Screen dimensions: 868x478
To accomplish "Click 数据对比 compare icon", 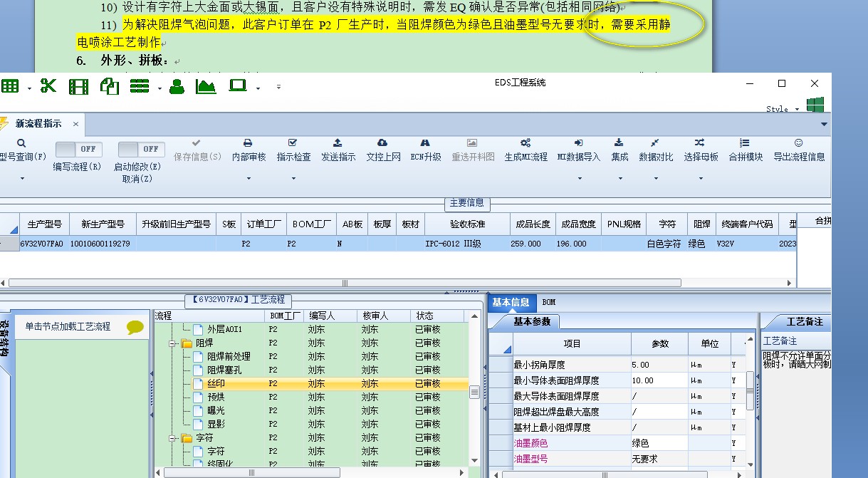I will (655, 143).
